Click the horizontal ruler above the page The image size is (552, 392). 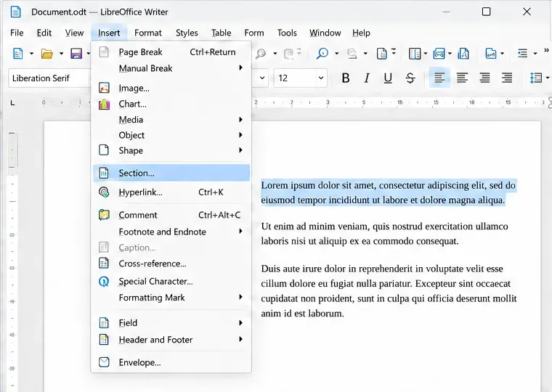tap(296, 102)
